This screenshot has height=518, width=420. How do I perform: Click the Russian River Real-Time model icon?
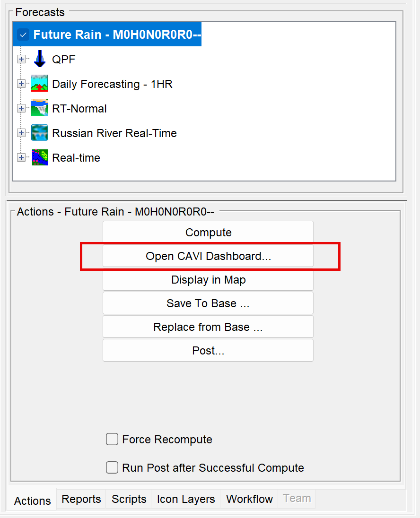point(40,133)
